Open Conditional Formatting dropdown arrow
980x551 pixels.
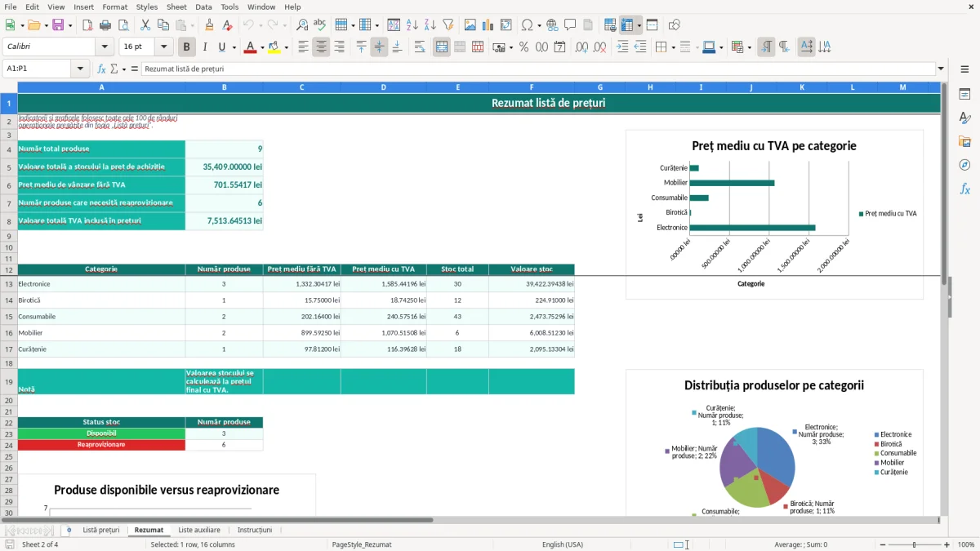click(750, 47)
